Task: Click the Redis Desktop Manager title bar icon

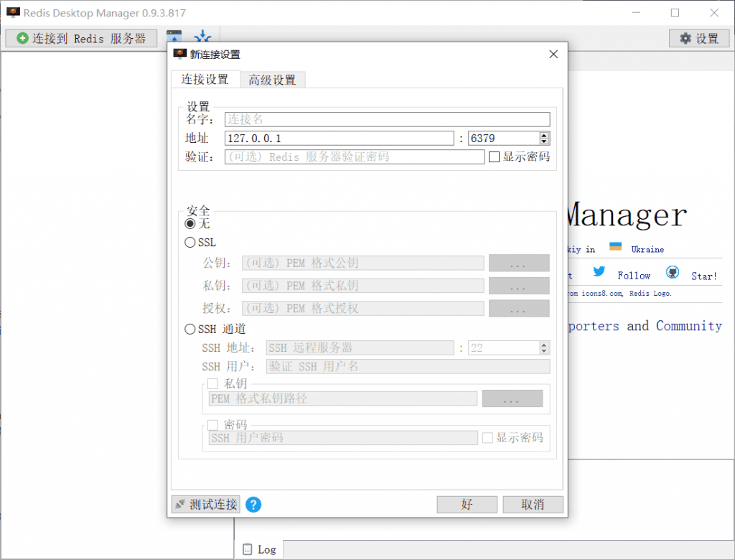Action: (13, 13)
